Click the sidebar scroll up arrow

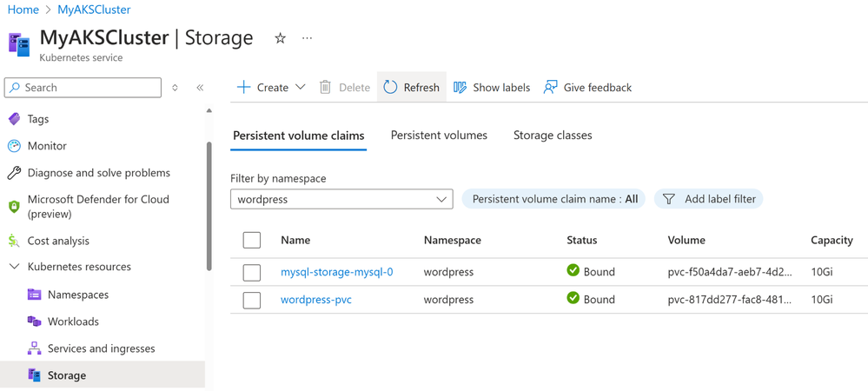(x=209, y=110)
